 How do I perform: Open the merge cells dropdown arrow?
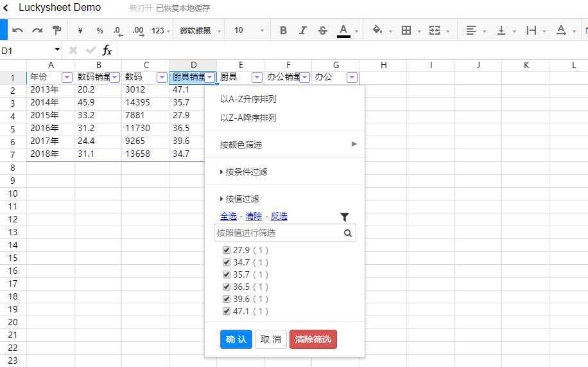click(448, 31)
